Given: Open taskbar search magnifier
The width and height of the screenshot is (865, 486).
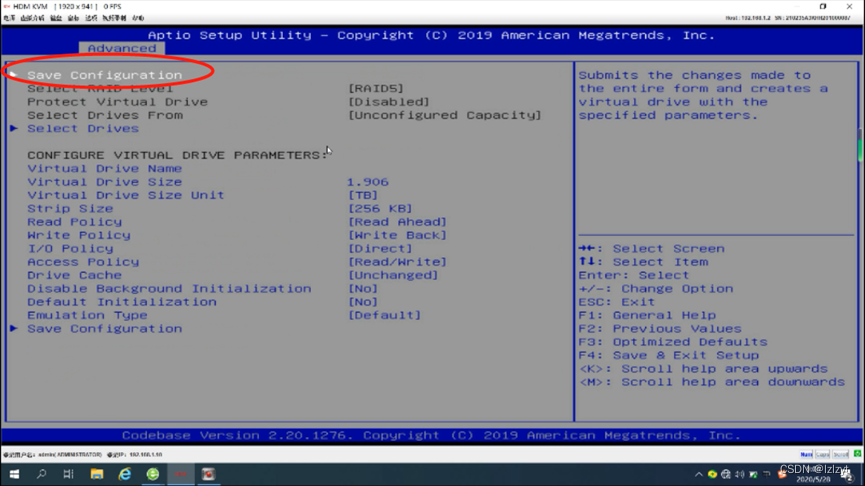Looking at the screenshot, I should tap(41, 474).
